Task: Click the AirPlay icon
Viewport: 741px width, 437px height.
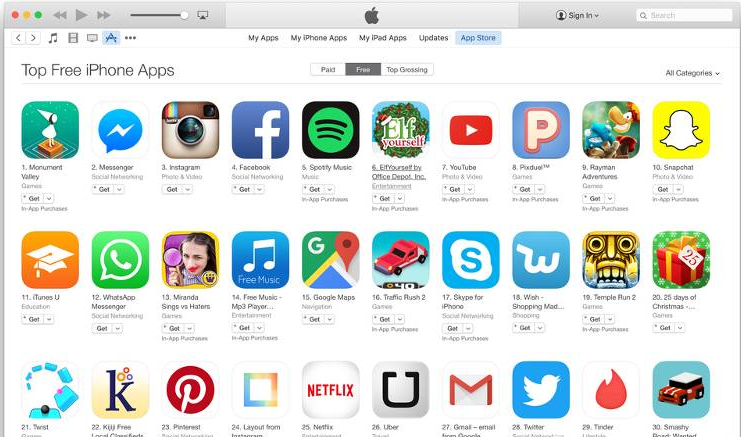Action: [x=203, y=15]
